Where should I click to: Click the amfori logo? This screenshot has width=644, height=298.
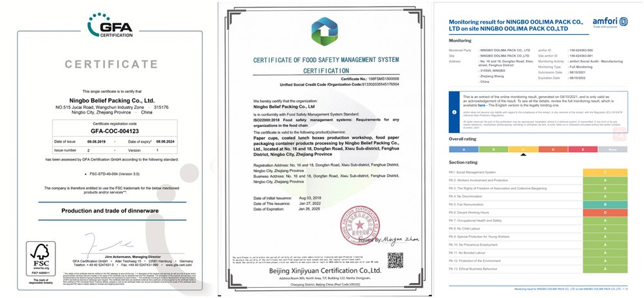(x=610, y=22)
